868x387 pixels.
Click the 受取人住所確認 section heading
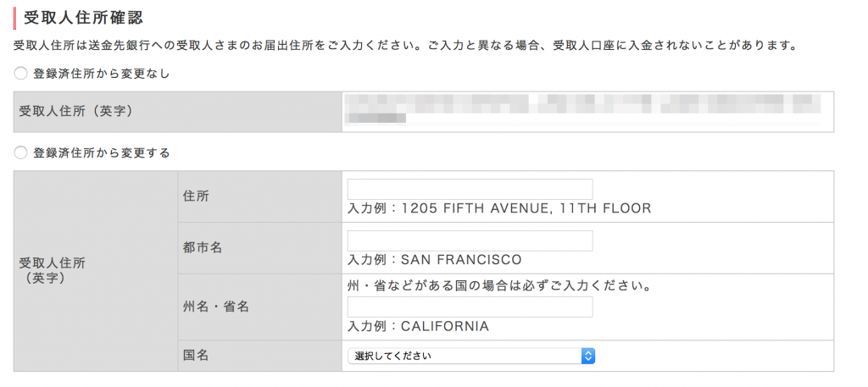pos(84,18)
